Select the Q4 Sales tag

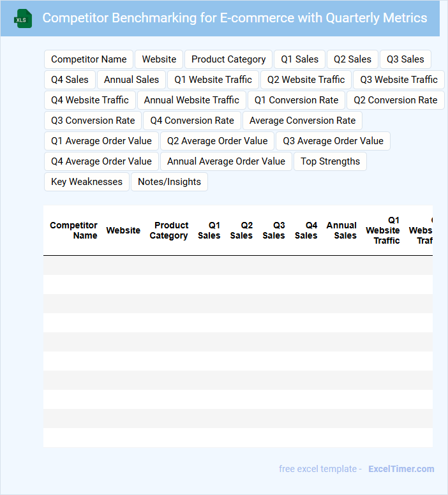[x=70, y=80]
